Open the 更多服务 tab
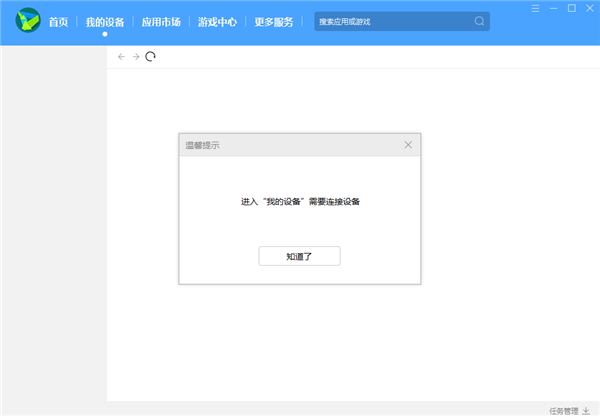 [274, 22]
